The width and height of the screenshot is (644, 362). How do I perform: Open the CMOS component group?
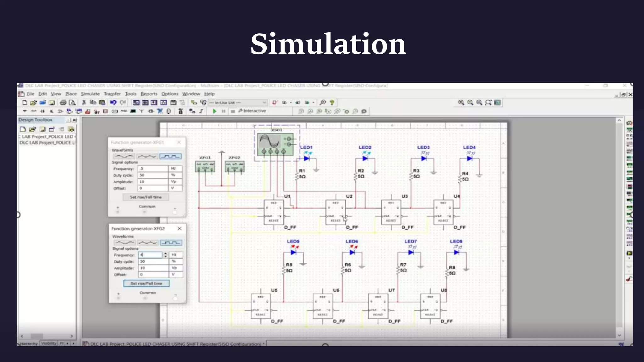[79, 111]
